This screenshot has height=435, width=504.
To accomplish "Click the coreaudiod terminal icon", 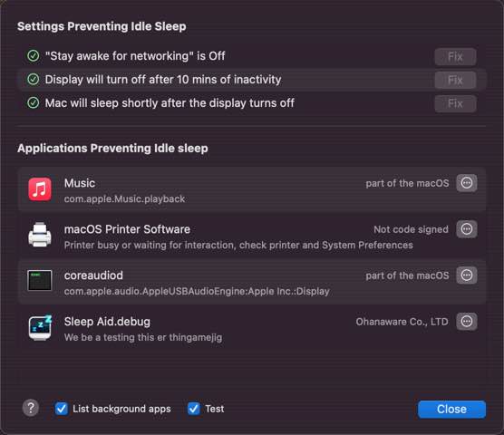I will pyautogui.click(x=40, y=280).
